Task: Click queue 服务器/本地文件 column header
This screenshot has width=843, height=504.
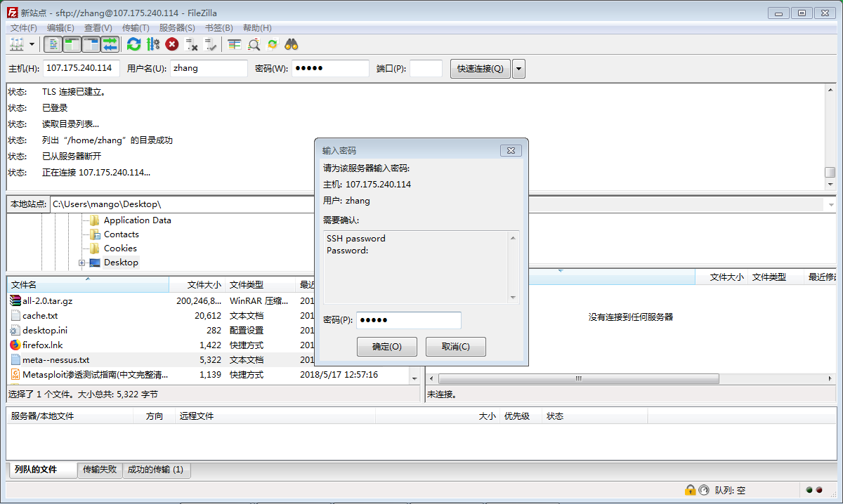Action: (x=70, y=416)
